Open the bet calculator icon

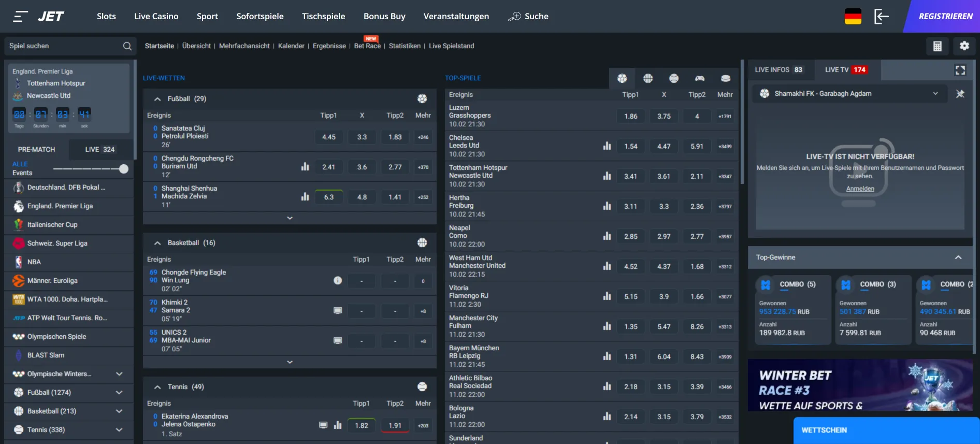coord(937,46)
